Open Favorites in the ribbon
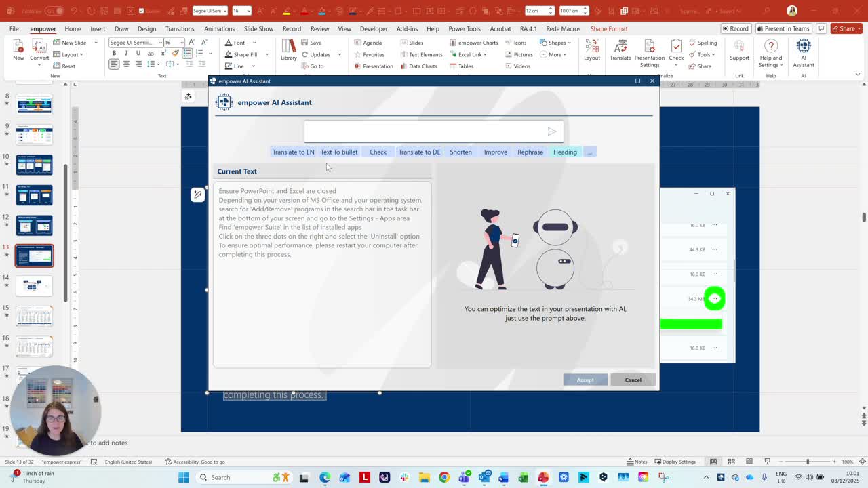 pos(370,55)
